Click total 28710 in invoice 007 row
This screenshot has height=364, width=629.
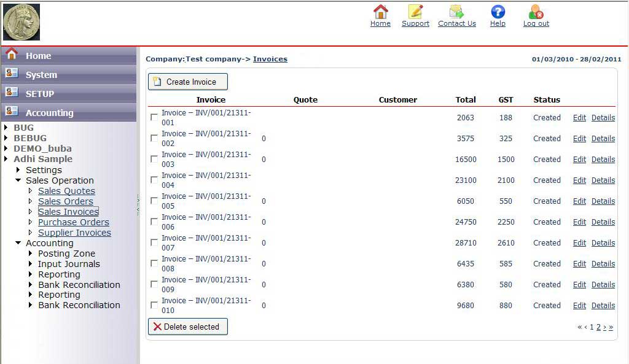click(466, 242)
